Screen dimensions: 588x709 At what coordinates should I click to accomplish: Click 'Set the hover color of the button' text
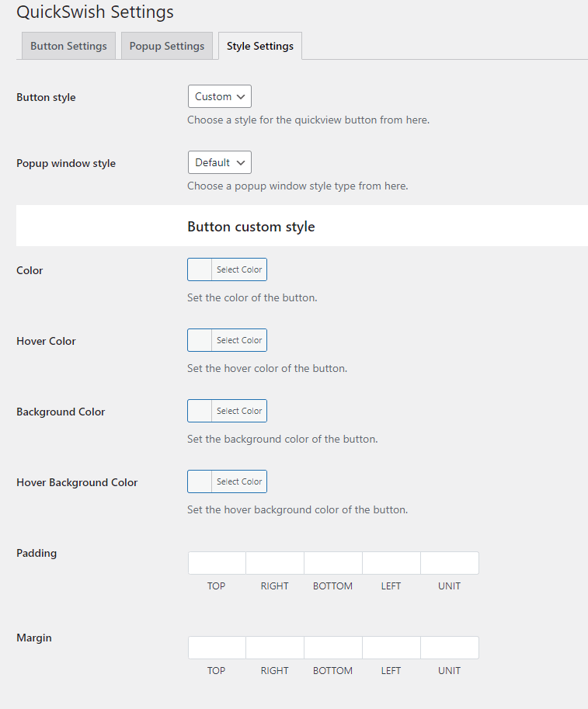[267, 368]
